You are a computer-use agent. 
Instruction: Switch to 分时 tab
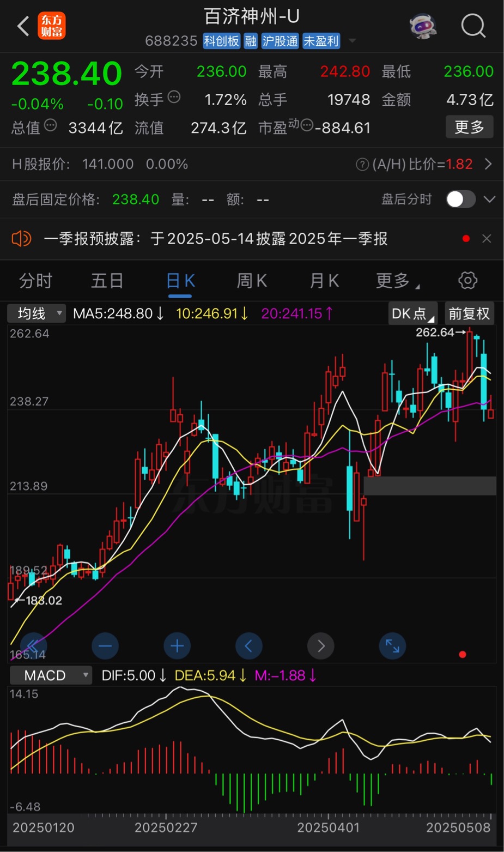[x=35, y=281]
